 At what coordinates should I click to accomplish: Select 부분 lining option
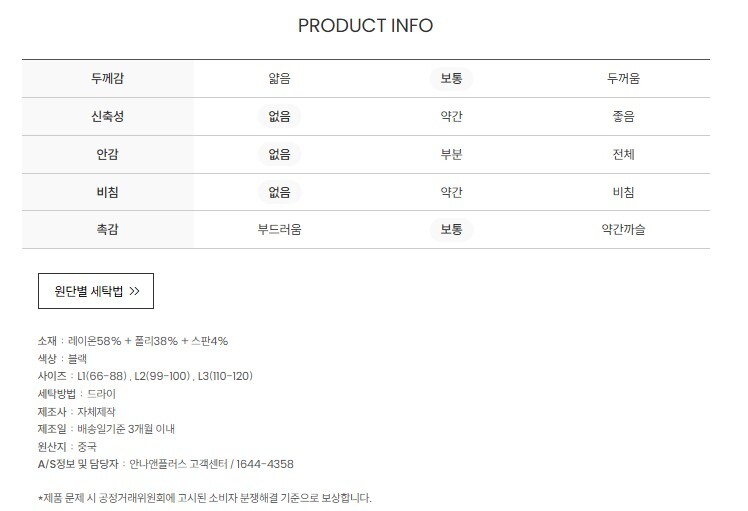pos(451,154)
